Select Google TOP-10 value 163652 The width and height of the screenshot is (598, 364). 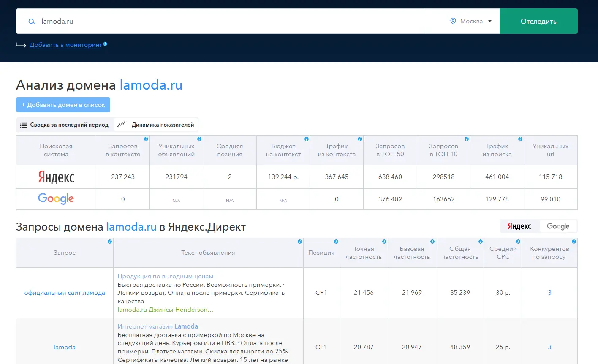[x=443, y=199]
